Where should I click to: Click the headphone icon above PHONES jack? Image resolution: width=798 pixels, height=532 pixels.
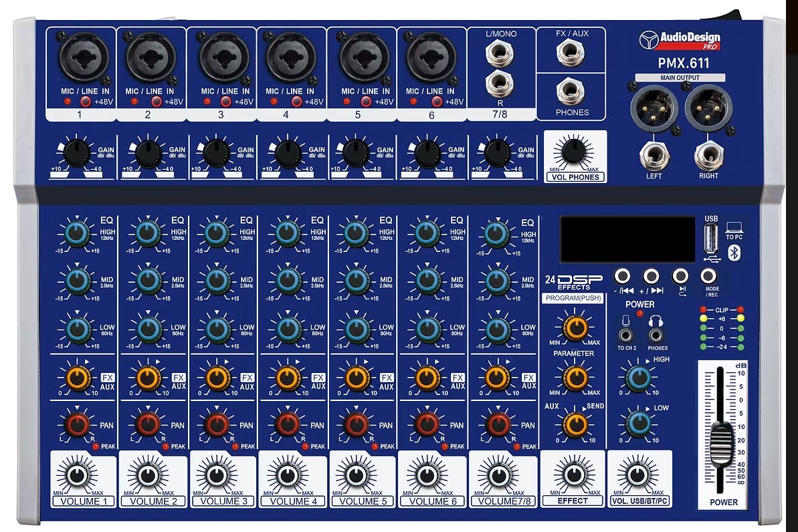(x=656, y=321)
